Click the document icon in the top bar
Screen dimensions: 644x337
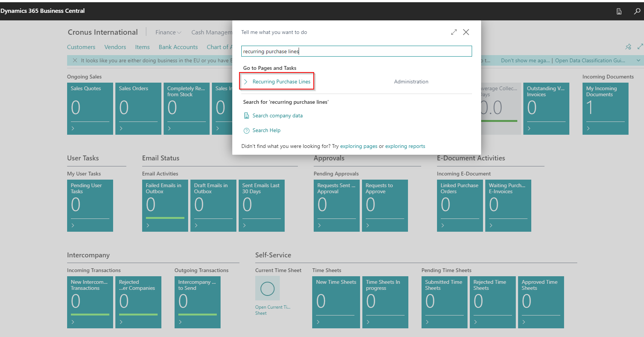point(619,11)
